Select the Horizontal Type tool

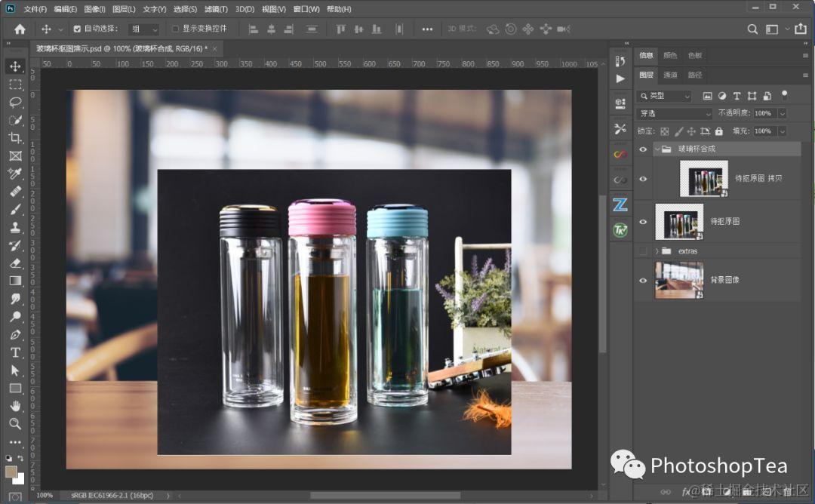tap(15, 352)
